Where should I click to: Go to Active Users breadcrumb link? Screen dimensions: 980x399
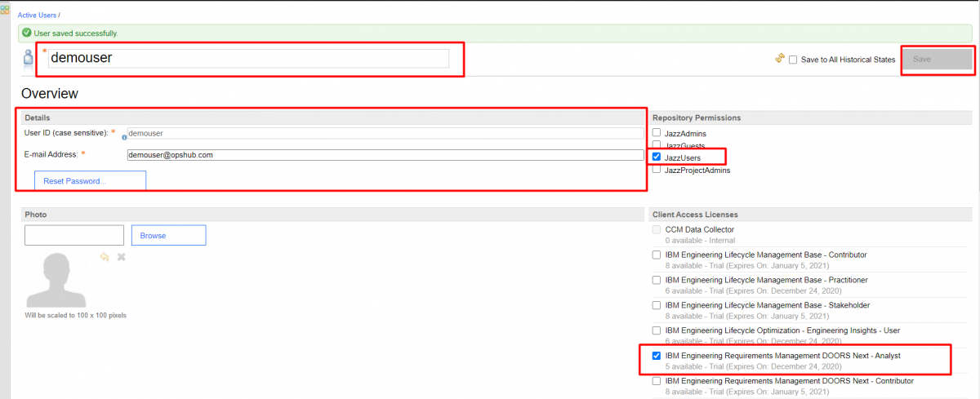(x=37, y=16)
